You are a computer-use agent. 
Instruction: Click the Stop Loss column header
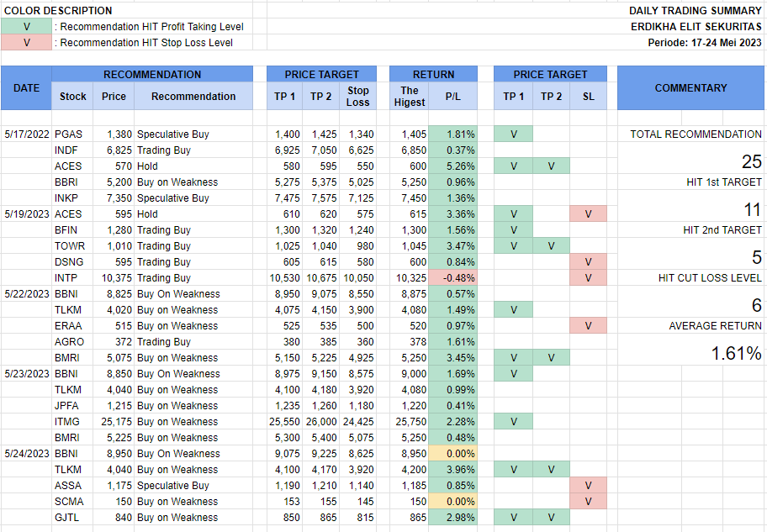tap(358, 97)
